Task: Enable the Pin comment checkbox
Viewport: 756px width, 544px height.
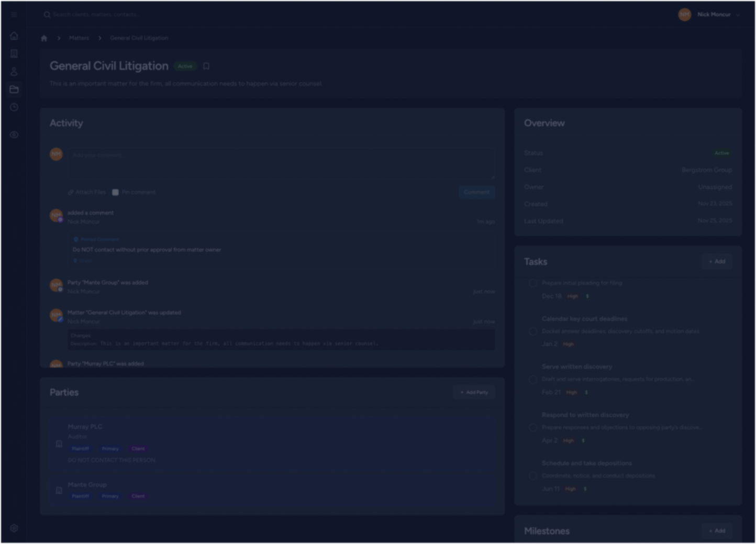Action: tap(115, 192)
